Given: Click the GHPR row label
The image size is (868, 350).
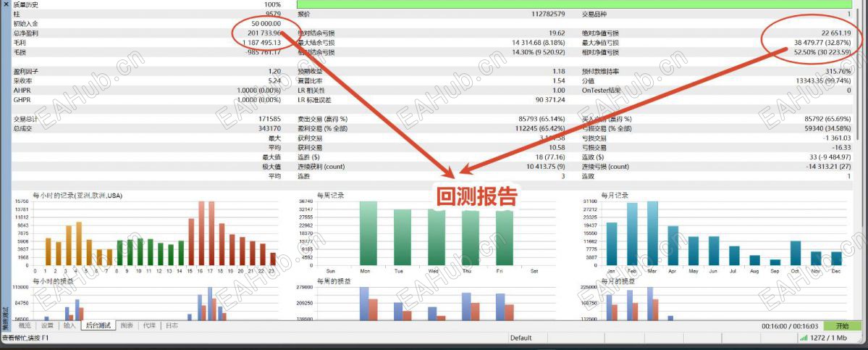Looking at the screenshot, I should click(21, 100).
